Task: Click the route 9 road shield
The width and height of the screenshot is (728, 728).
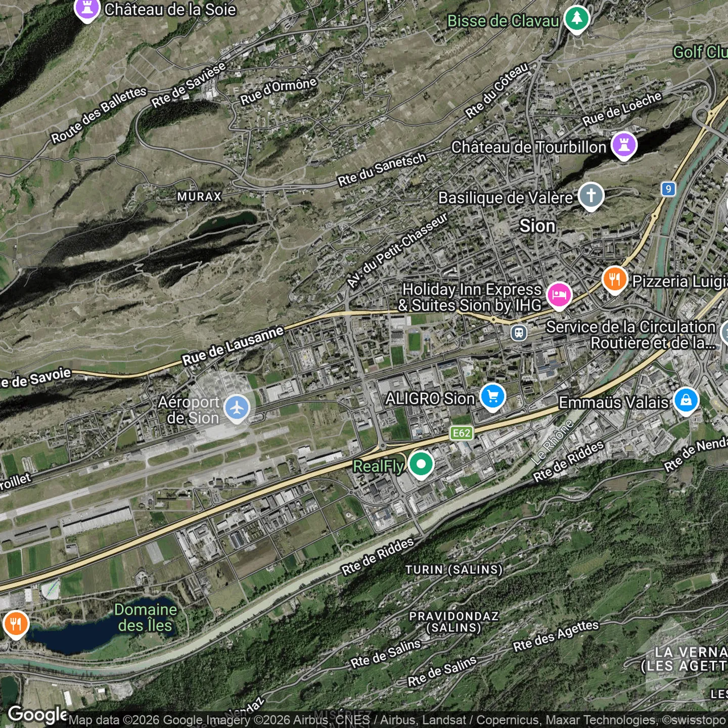Action: 668,189
